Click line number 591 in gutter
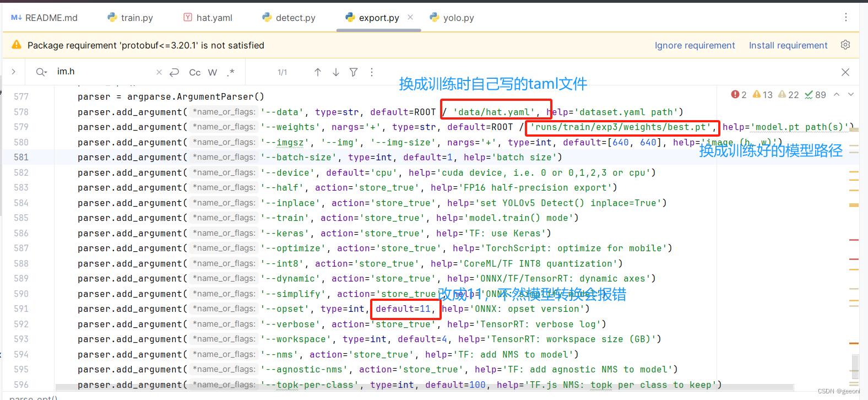868x400 pixels. click(x=21, y=309)
